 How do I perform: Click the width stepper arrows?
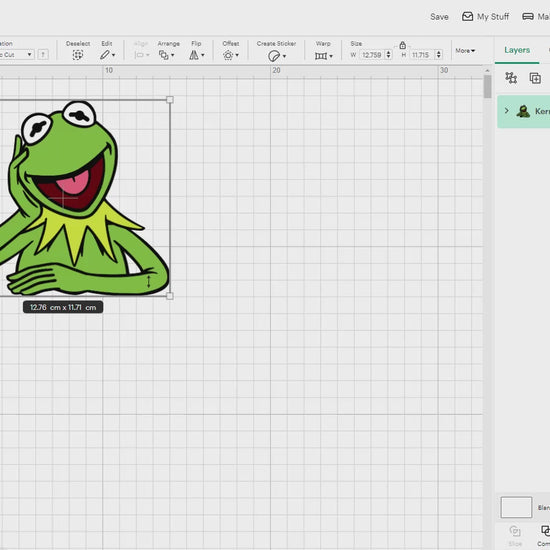pos(388,55)
